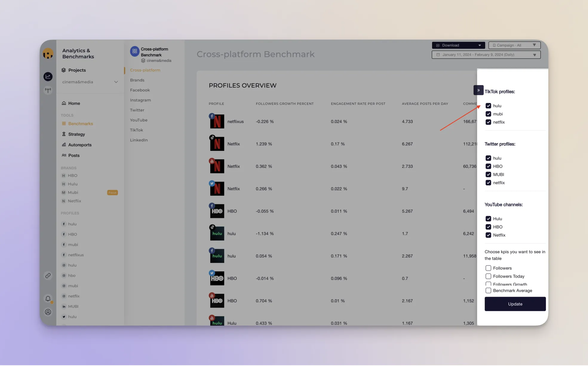This screenshot has width=588, height=366.
Task: Click the Home icon in sidebar
Action: tap(64, 103)
